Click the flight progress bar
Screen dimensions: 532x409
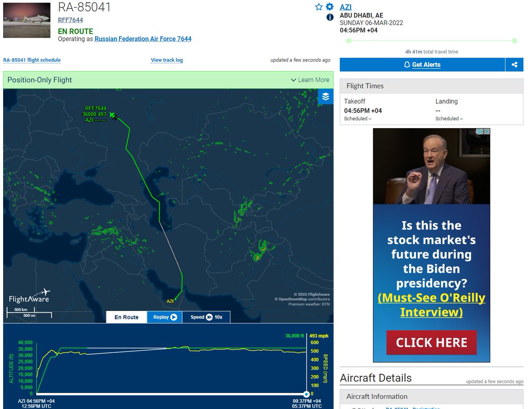[x=431, y=41]
